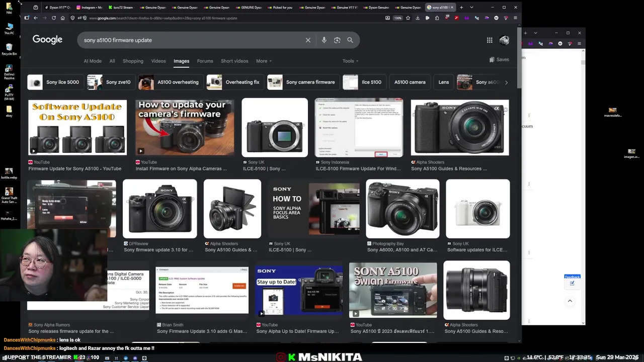Image resolution: width=644 pixels, height=362 pixels.
Task: List all tabs with the chevron
Action: 471,8
